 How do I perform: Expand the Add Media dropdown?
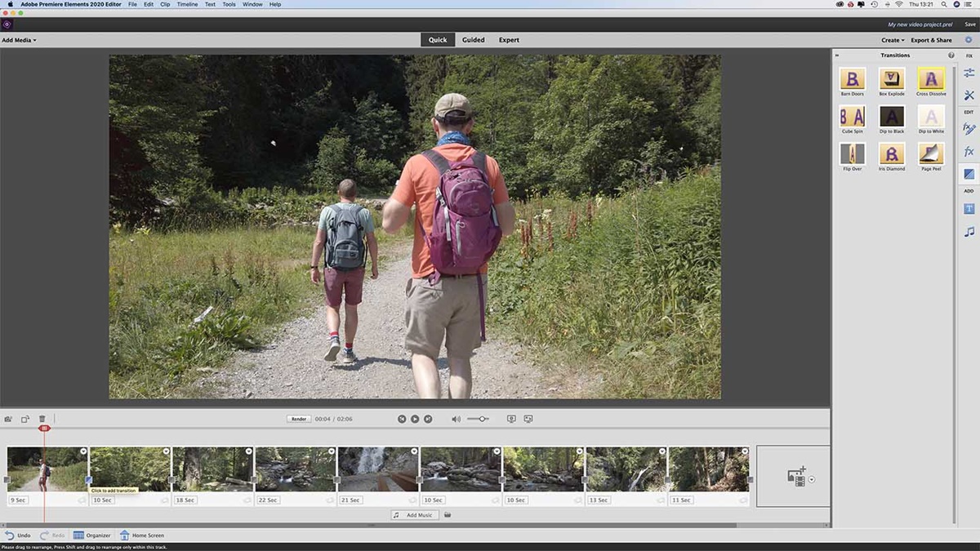tap(19, 40)
